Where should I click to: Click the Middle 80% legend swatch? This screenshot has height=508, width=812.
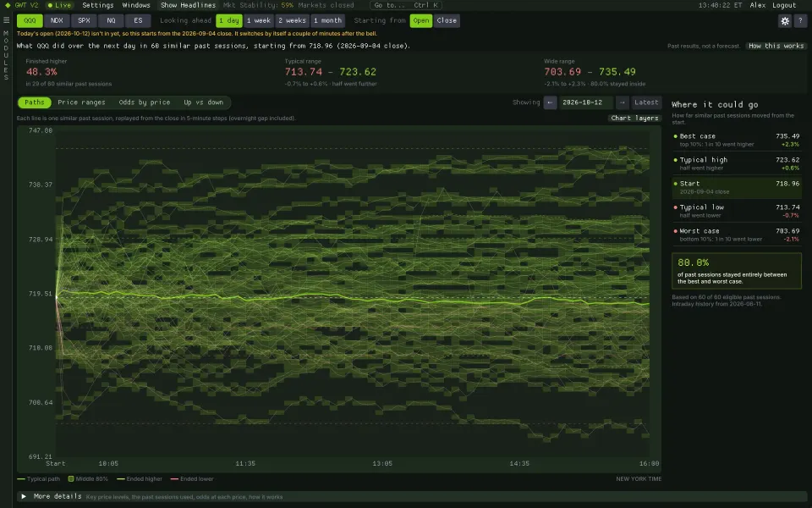(x=71, y=479)
